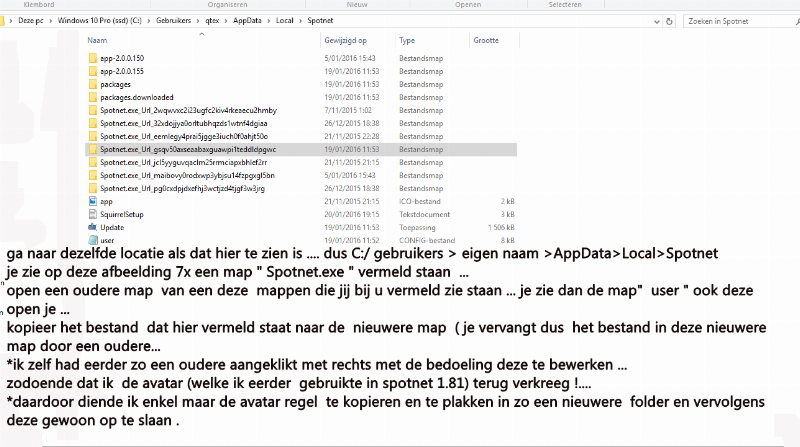Viewport: 800px width, 447px height.
Task: Navigate to Windows 10 Pro (ssd) (C:) breadcrumb
Action: point(99,21)
